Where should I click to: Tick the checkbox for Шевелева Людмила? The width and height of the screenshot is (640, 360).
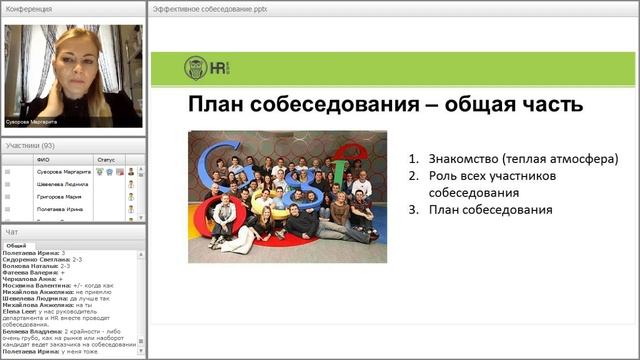7,184
